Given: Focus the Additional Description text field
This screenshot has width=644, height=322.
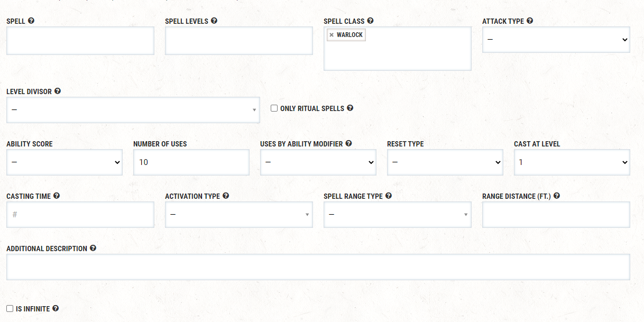Looking at the screenshot, I should coord(318,267).
